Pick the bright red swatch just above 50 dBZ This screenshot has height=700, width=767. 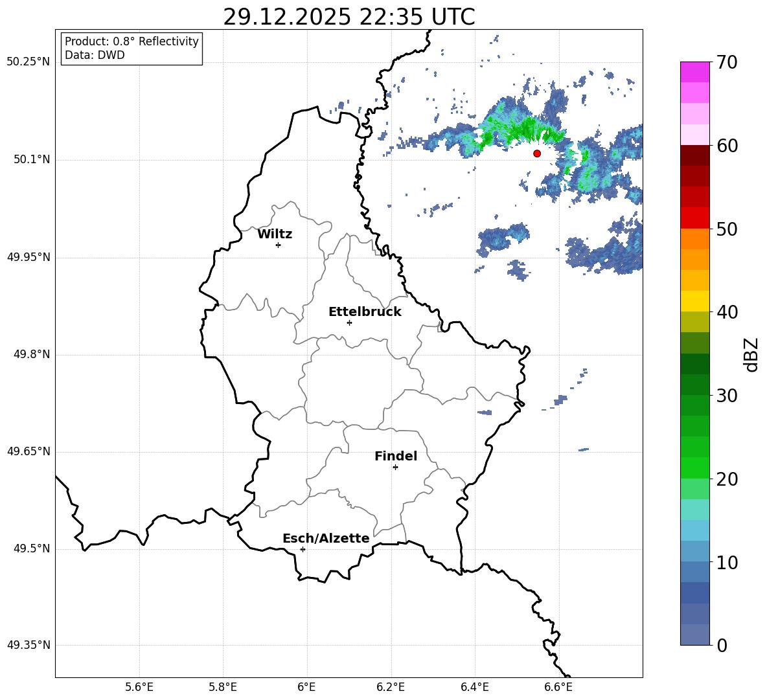click(695, 218)
